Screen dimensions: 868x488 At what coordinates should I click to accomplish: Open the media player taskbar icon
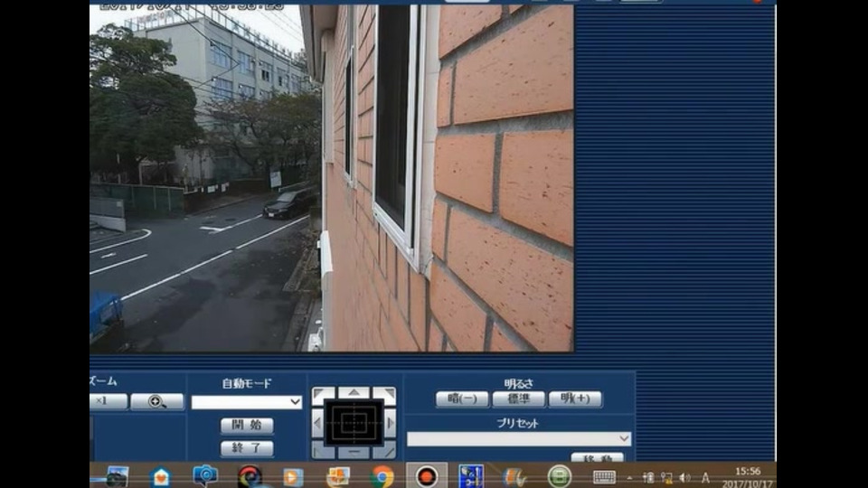293,477
